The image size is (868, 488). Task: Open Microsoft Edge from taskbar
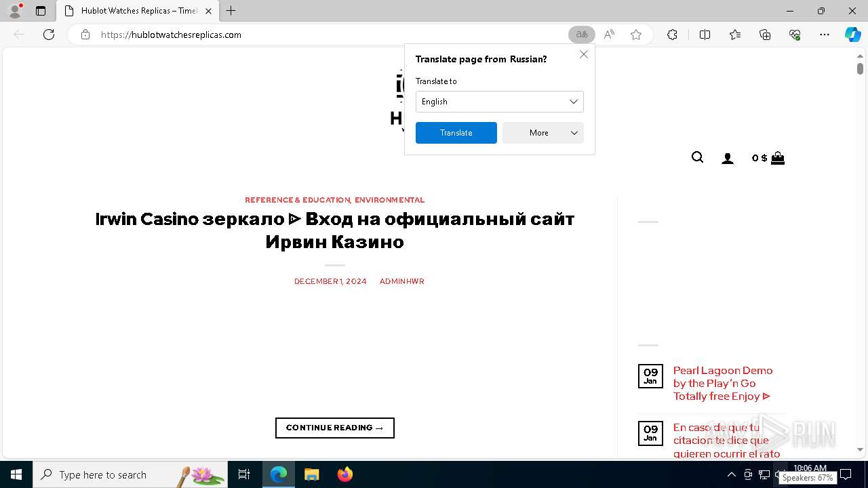click(x=279, y=474)
